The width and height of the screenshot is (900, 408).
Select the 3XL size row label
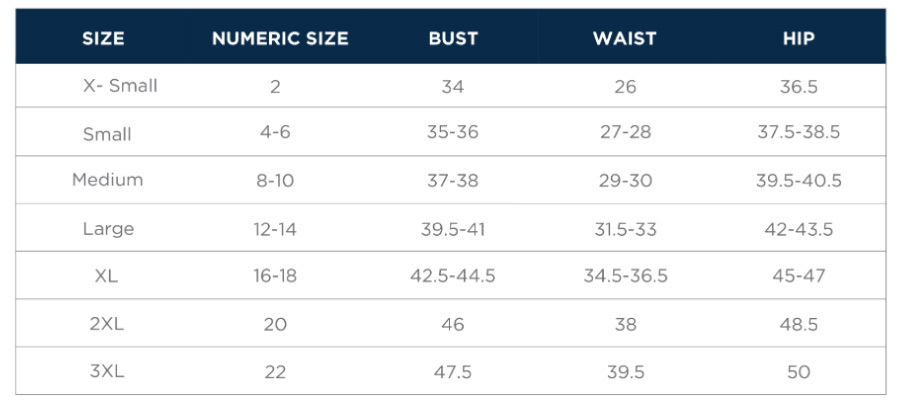pyautogui.click(x=106, y=372)
